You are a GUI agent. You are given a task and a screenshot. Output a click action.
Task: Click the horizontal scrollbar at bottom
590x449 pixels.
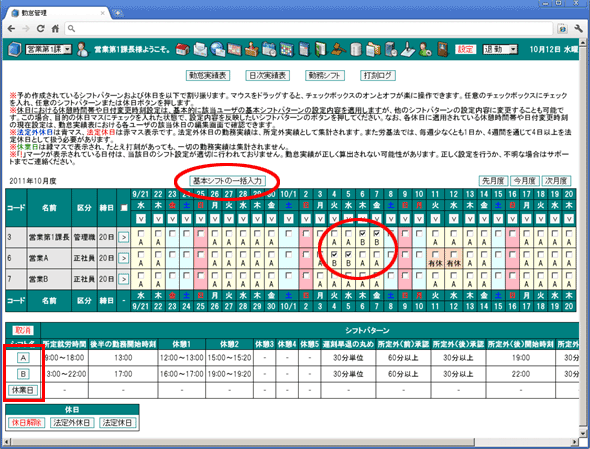click(x=290, y=441)
